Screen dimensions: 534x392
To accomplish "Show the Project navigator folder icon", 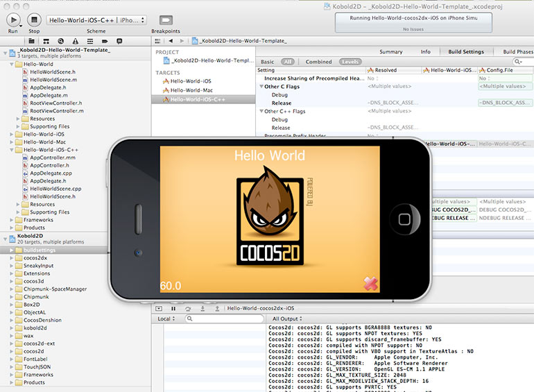I will 31,41.
